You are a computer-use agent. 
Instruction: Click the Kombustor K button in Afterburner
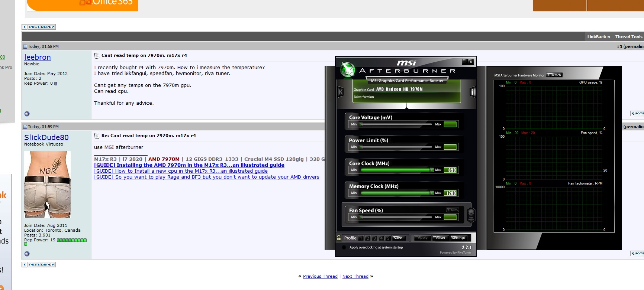pyautogui.click(x=340, y=92)
